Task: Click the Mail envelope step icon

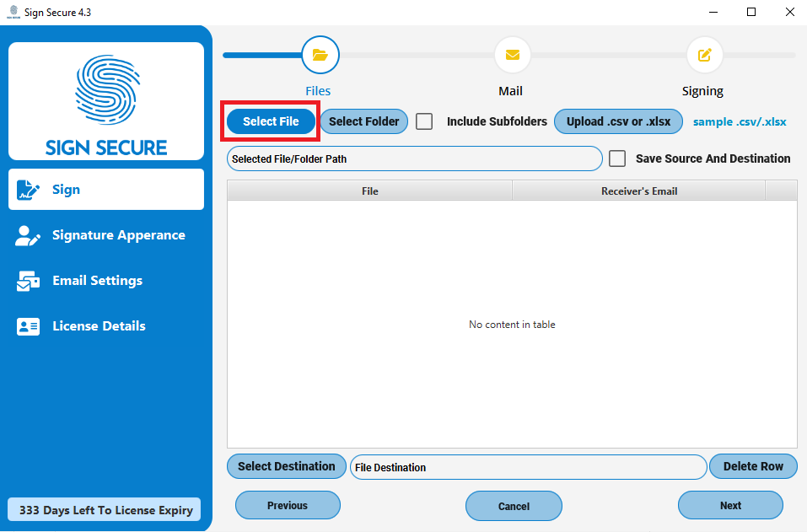Action: 512,55
